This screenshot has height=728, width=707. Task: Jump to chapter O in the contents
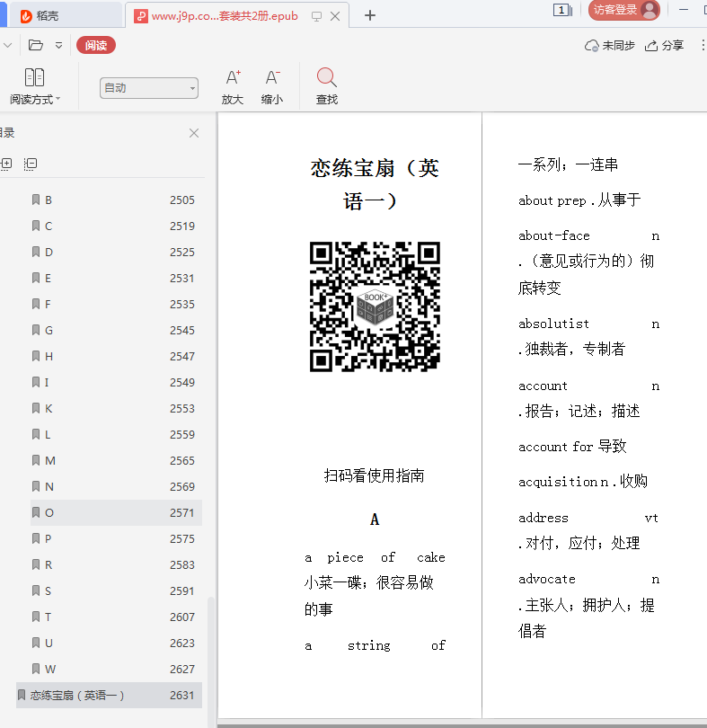tap(49, 512)
